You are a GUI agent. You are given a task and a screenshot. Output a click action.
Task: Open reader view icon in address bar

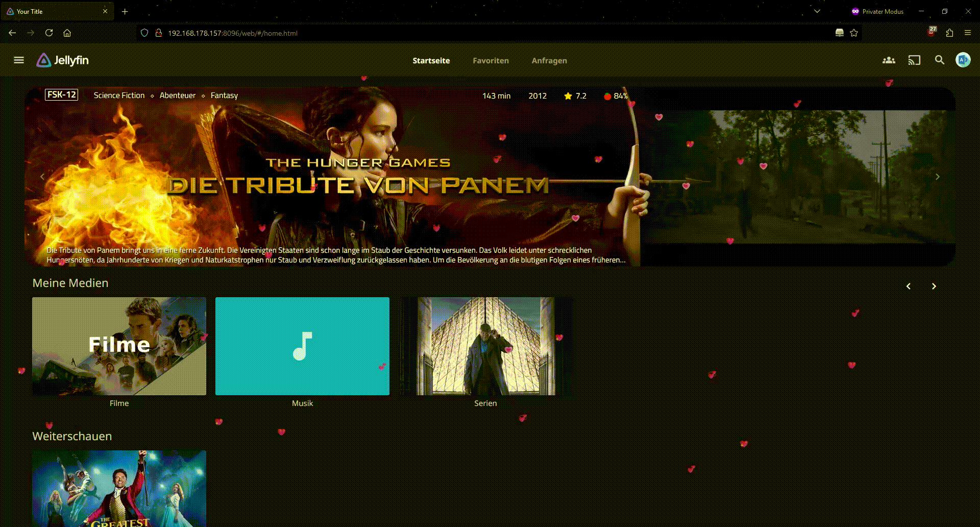pos(839,33)
